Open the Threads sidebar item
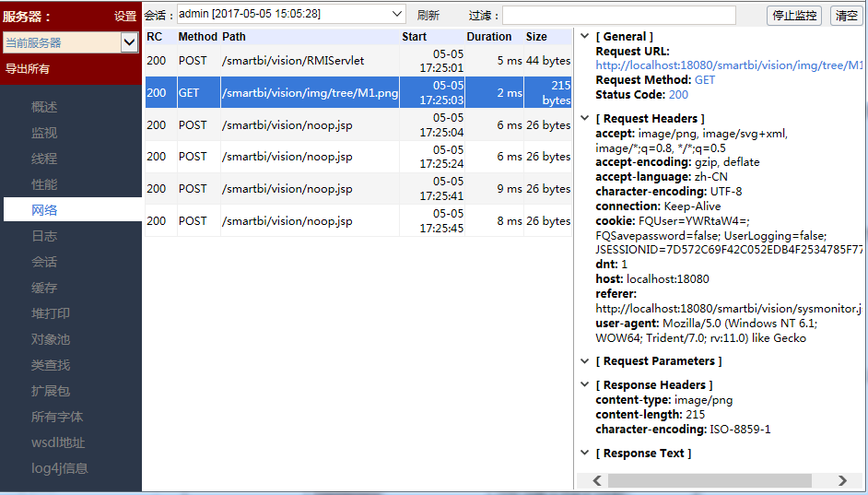Screen dimensions: 868x495 click(44, 159)
